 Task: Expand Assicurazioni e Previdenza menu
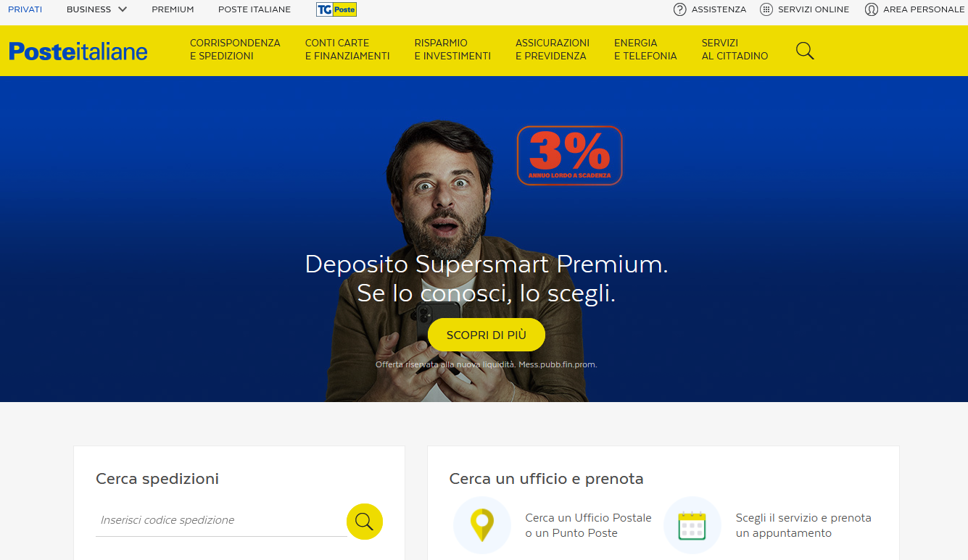tap(553, 49)
